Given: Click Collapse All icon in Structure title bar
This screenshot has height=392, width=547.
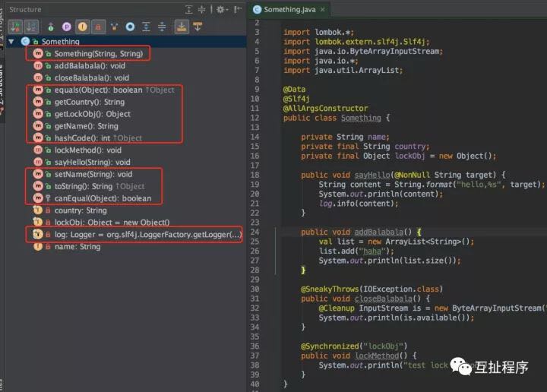Looking at the screenshot, I should pos(201,9).
